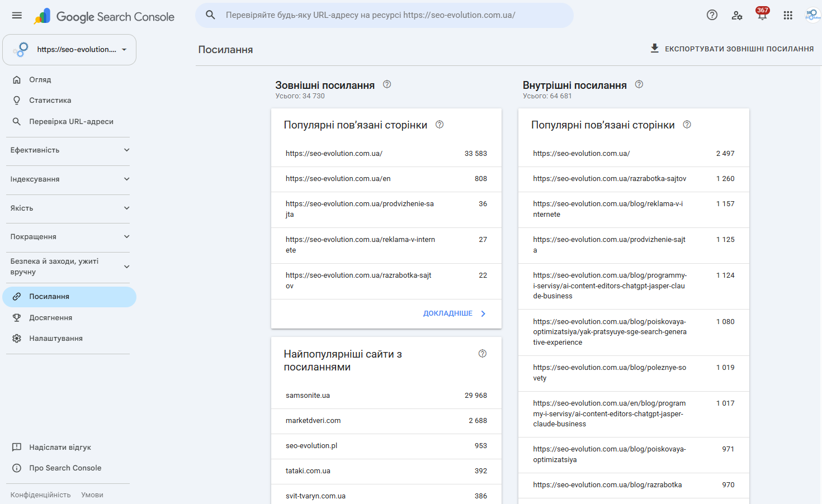Open svit-tvaryn.com.ua row
The image size is (822, 504).
pos(386,495)
